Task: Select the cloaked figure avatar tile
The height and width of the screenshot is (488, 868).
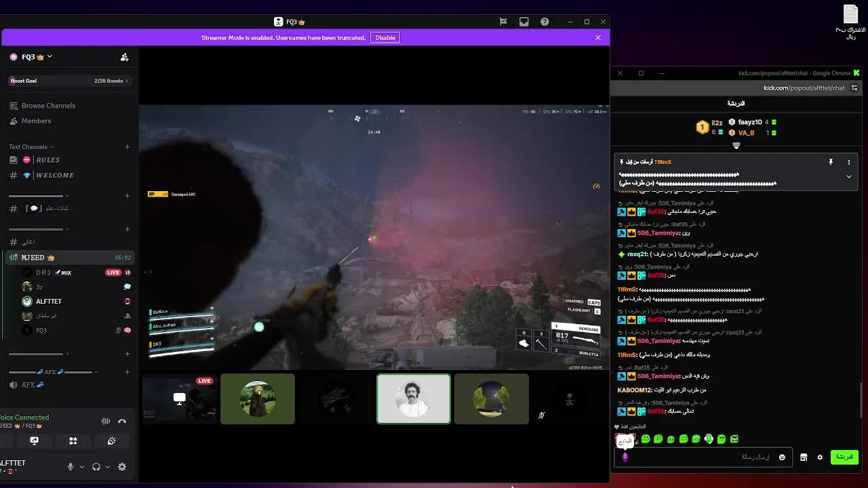Action: click(258, 399)
